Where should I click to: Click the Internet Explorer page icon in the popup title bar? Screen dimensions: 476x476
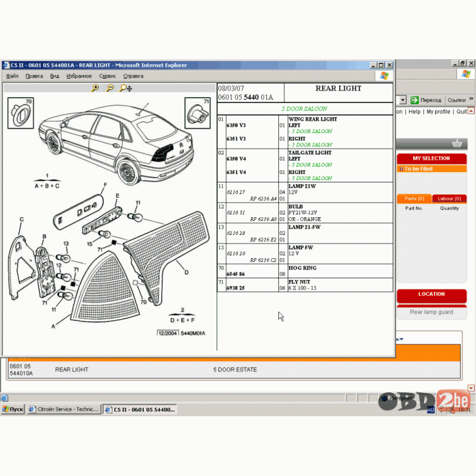[x=5, y=65]
